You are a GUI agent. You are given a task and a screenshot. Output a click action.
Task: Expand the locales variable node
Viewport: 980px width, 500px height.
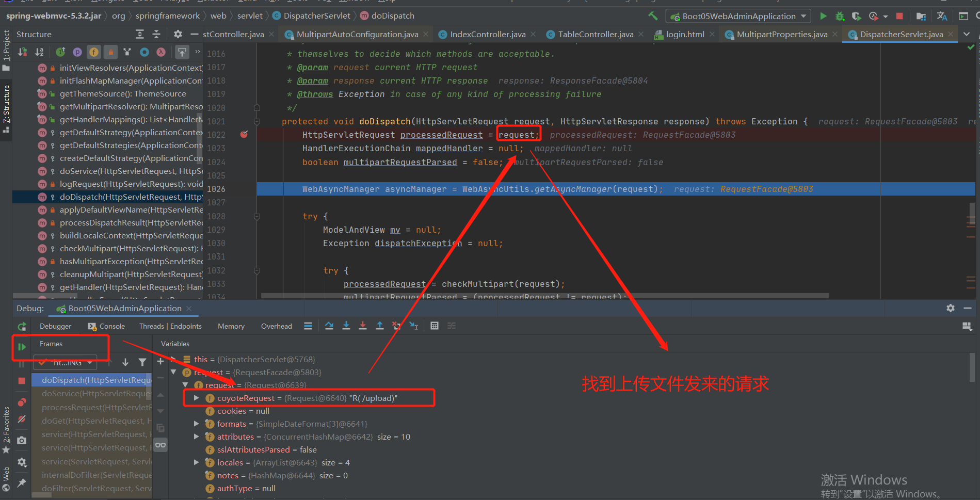[196, 462]
